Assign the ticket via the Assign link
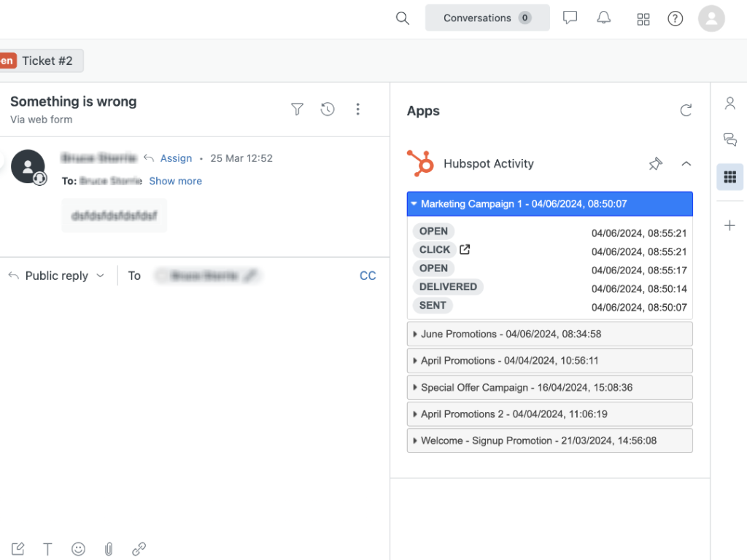747x560 pixels. pyautogui.click(x=176, y=157)
